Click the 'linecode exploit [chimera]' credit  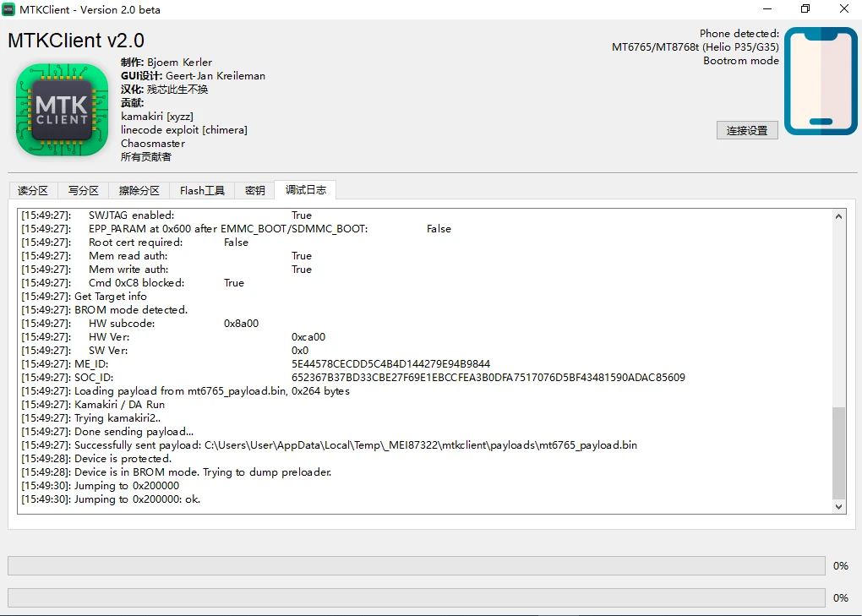click(x=183, y=129)
